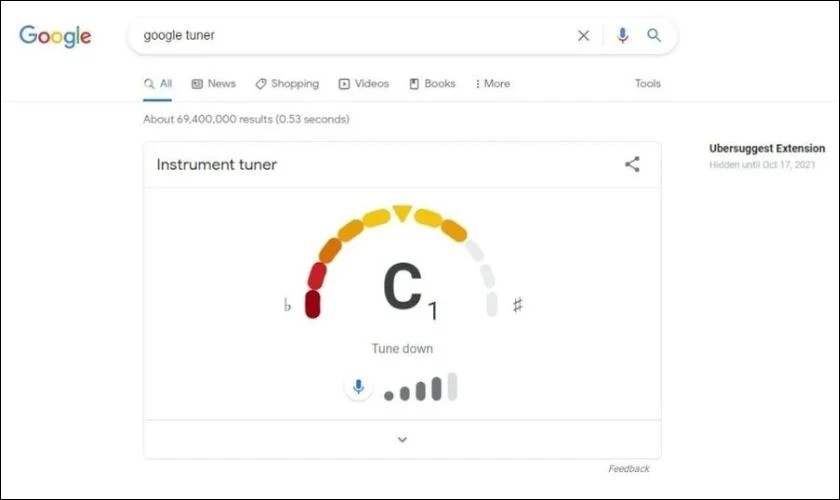Click 'Hidden until Oct 17, 2021' text
The image size is (840, 500).
point(762,165)
